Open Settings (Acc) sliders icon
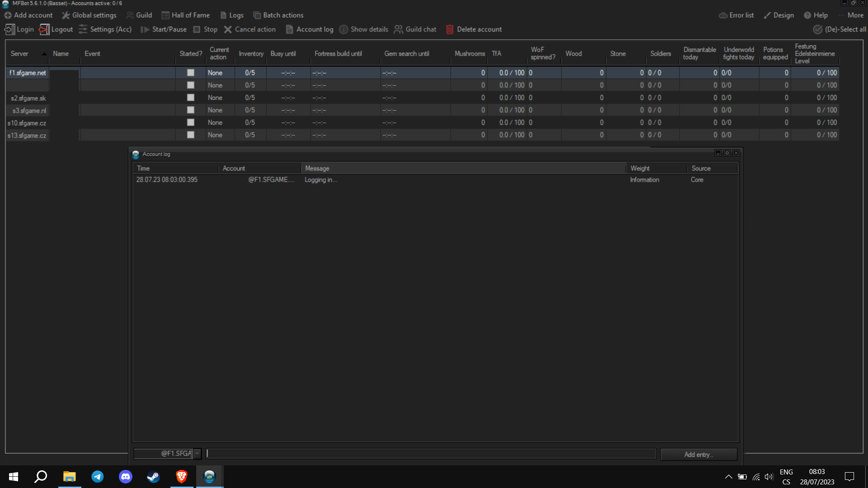This screenshot has height=488, width=868. [x=83, y=29]
